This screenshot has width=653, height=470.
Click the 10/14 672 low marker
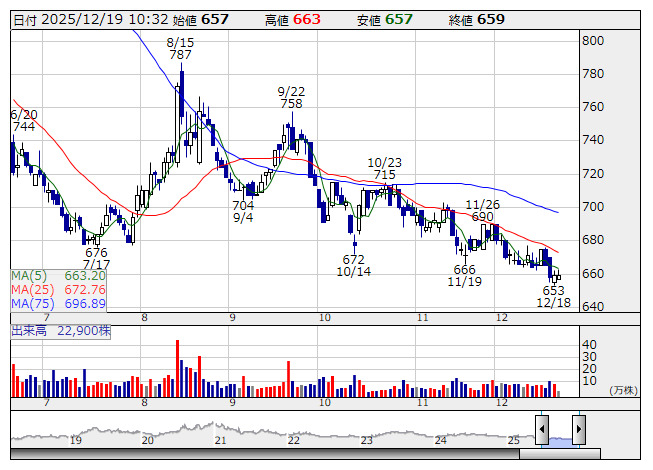354,266
